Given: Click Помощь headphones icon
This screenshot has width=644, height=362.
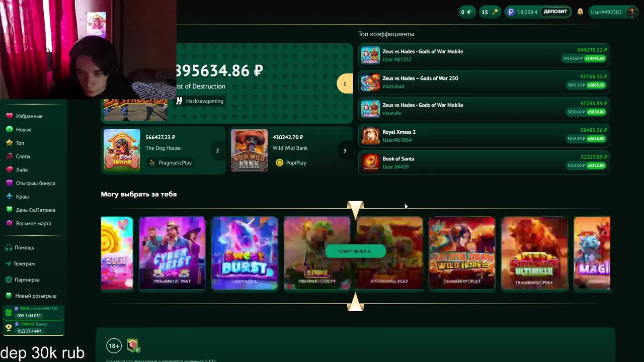Looking at the screenshot, I should pyautogui.click(x=9, y=247).
